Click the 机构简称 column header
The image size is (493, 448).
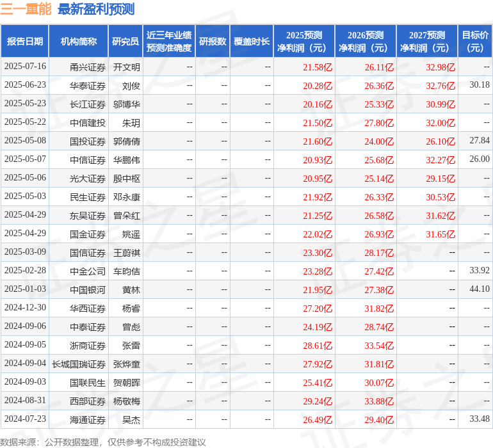click(79, 42)
